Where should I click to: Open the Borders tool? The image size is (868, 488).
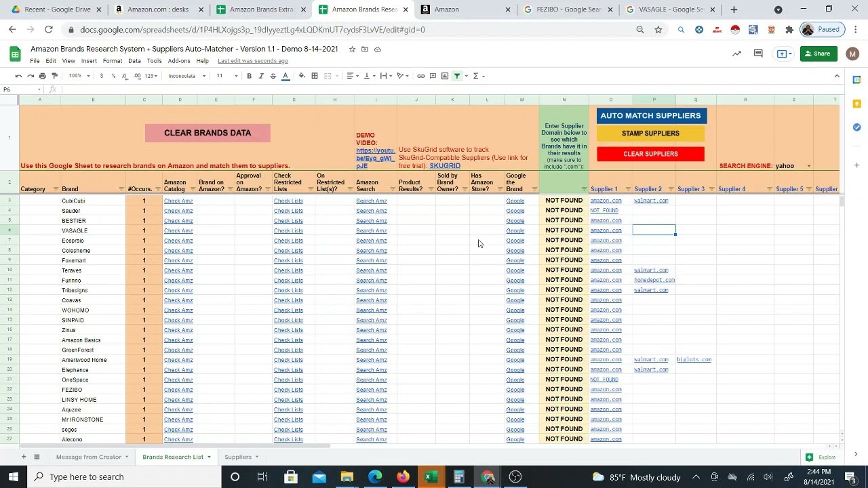[x=315, y=76]
